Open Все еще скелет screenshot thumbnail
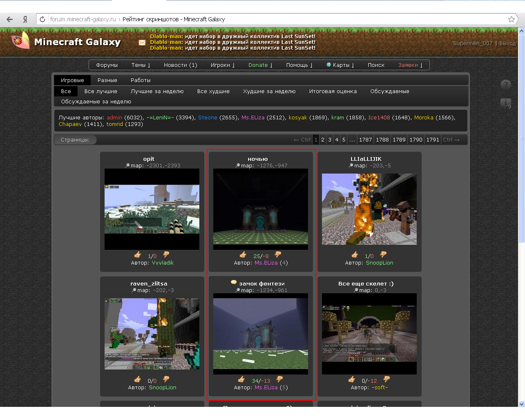Screen dimensions: 525x420 (369, 334)
